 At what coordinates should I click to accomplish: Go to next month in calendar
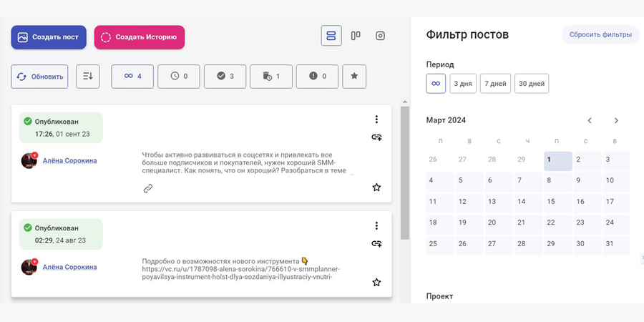(x=616, y=120)
